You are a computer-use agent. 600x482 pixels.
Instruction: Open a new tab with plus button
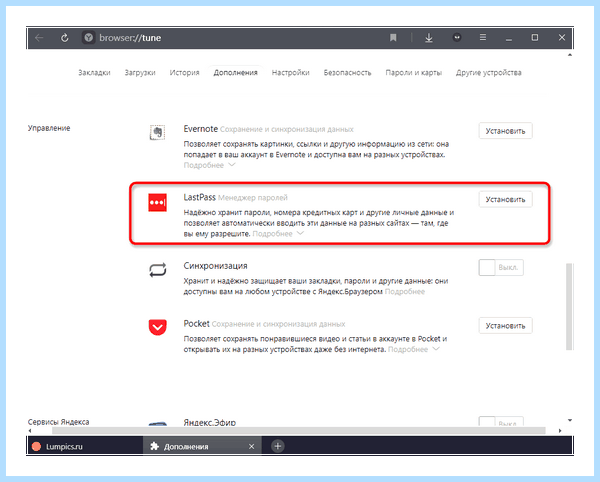click(277, 446)
